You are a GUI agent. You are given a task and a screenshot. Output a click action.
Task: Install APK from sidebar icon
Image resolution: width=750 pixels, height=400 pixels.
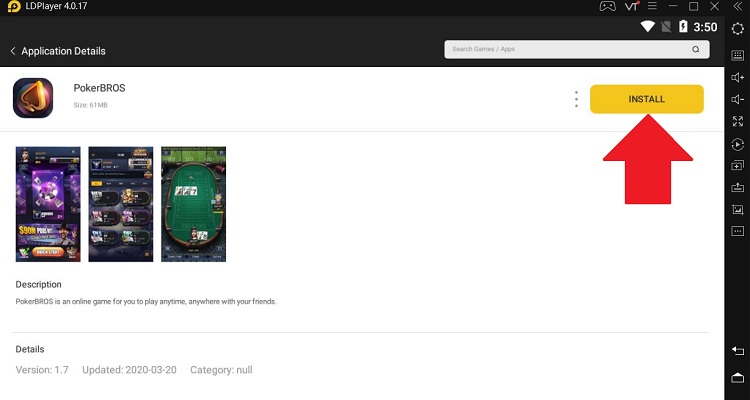point(738,188)
